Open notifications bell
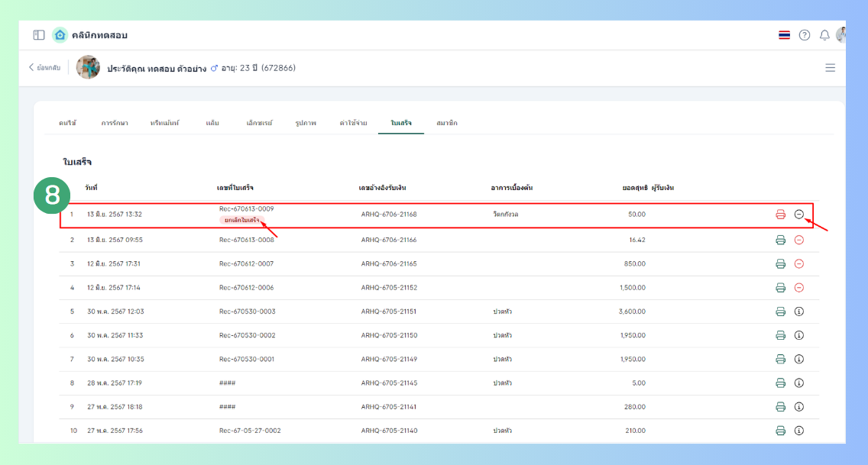Screen dimensions: 868x465 pos(824,35)
